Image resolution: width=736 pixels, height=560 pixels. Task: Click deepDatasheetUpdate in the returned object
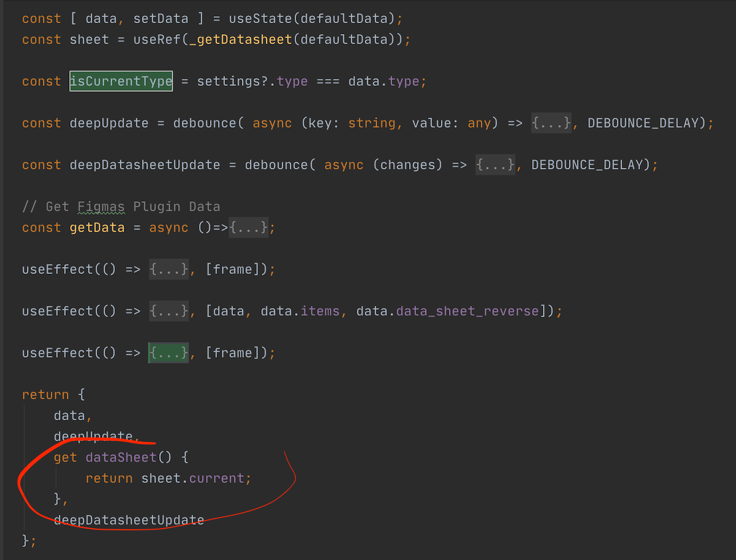coord(129,520)
